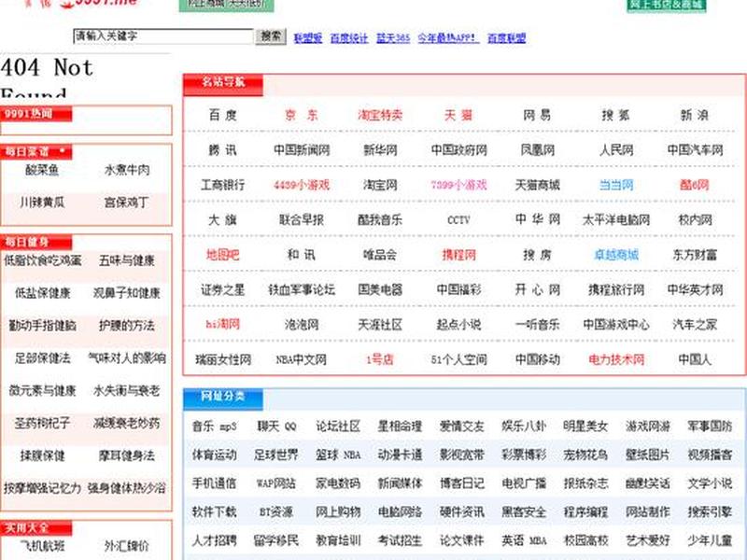
Task: Click the keyword search input field
Action: 163,36
